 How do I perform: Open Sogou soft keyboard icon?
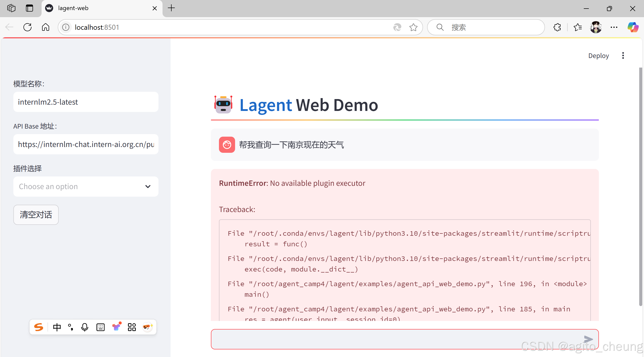pos(100,327)
